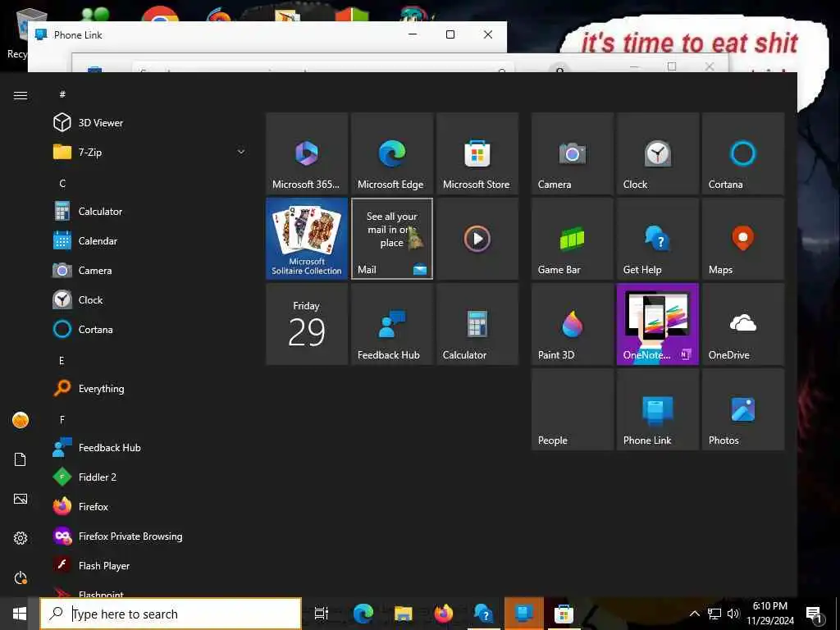Launch the Paint 3D tile
Screen dimensions: 840x630
coord(572,324)
